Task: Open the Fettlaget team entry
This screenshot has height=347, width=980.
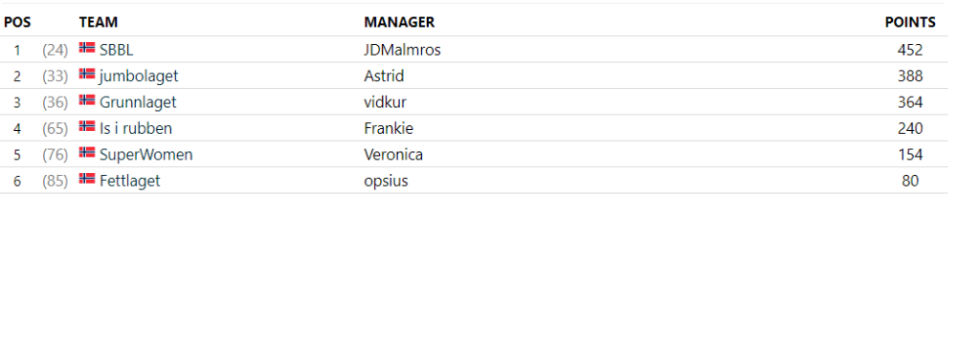Action: pyautogui.click(x=130, y=181)
